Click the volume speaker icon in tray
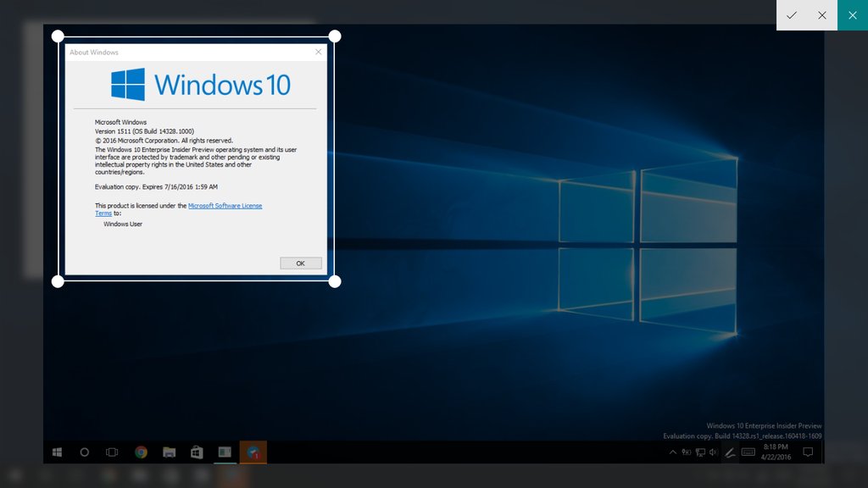This screenshot has width=868, height=488. pyautogui.click(x=714, y=452)
